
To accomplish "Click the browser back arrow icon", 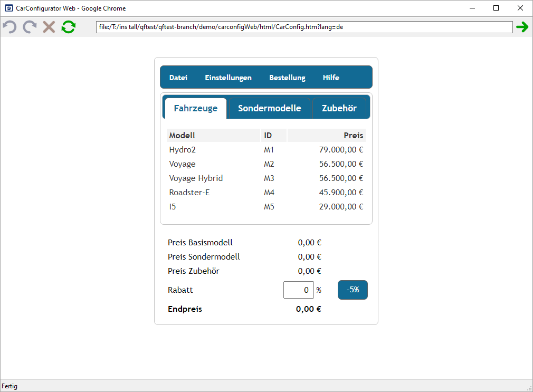I will (10, 27).
